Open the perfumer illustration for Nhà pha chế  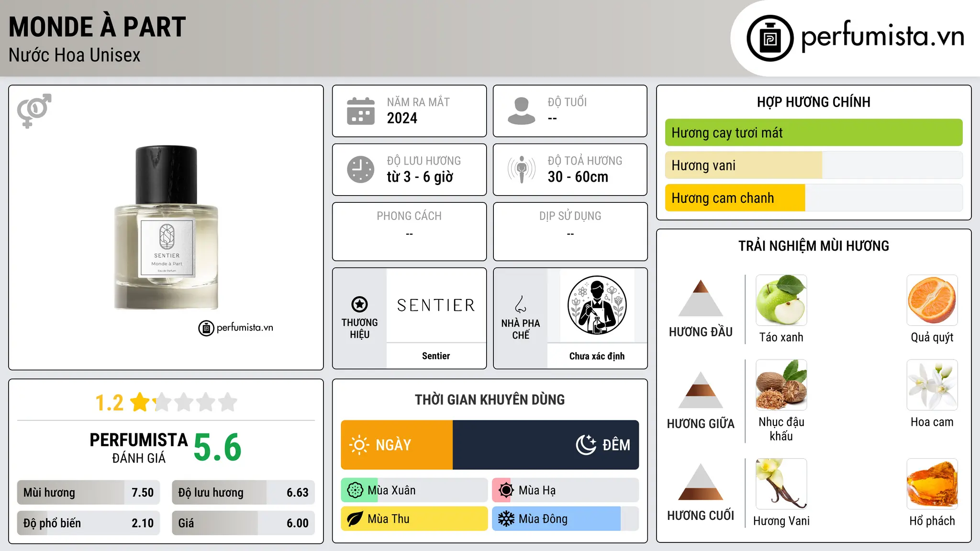(x=597, y=305)
